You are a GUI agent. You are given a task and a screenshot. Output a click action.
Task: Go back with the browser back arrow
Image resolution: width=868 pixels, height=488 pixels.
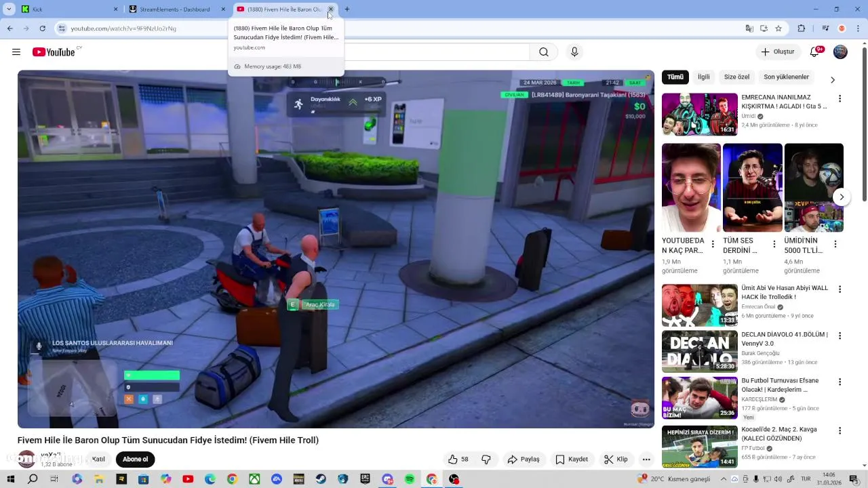10,28
